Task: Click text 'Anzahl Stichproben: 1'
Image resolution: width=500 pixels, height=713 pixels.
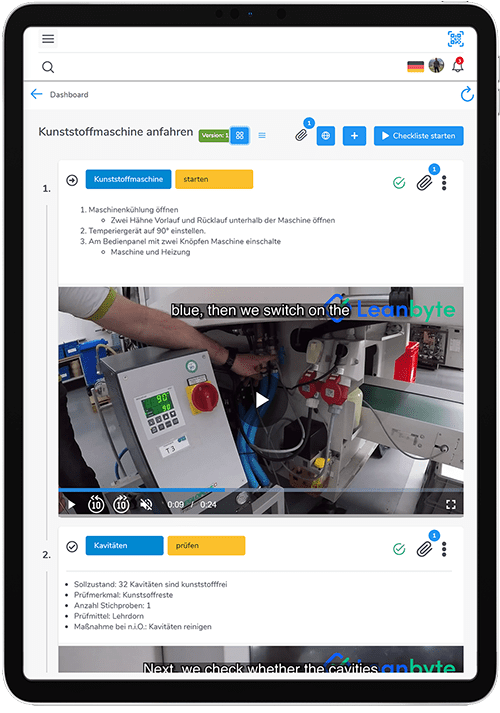Action: point(112,605)
